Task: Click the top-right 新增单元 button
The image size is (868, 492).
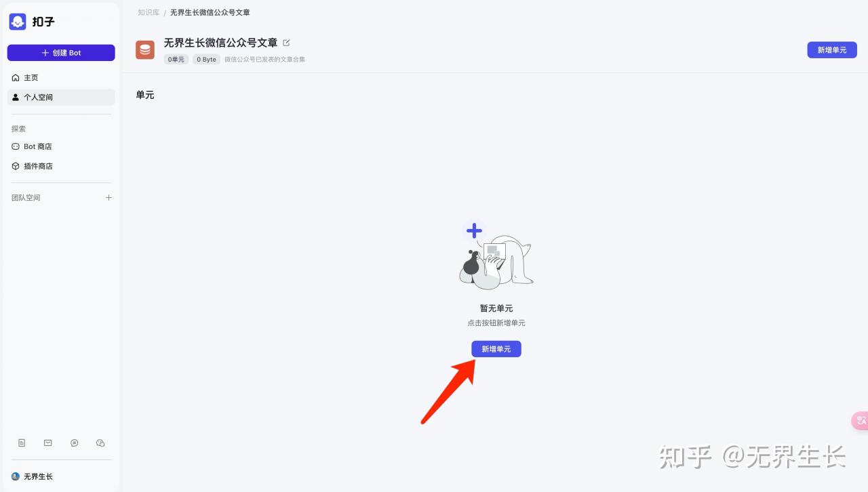Action: tap(832, 50)
